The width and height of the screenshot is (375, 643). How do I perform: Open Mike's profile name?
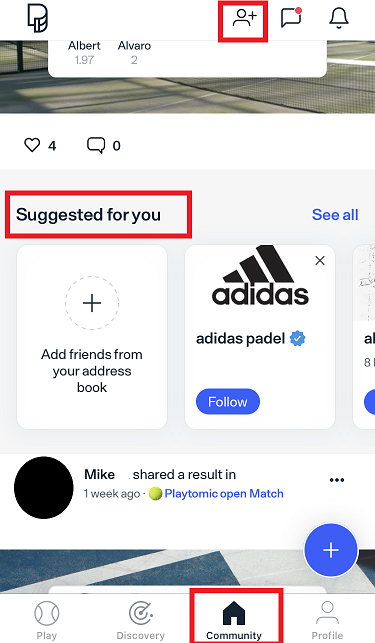tap(99, 474)
